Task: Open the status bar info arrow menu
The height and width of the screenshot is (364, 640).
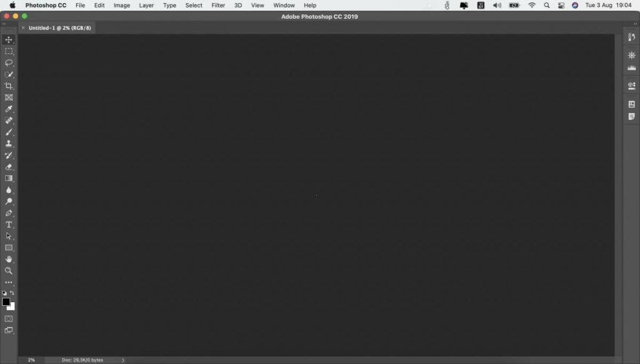Action: coord(123,360)
